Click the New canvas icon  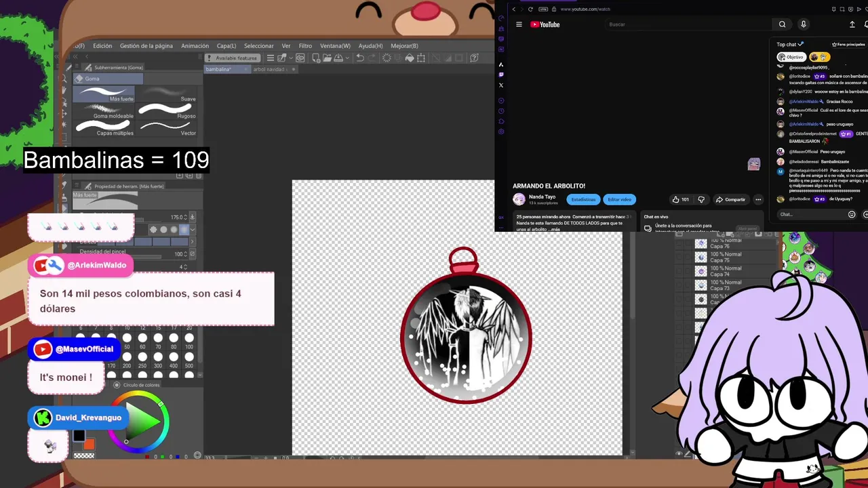click(315, 58)
